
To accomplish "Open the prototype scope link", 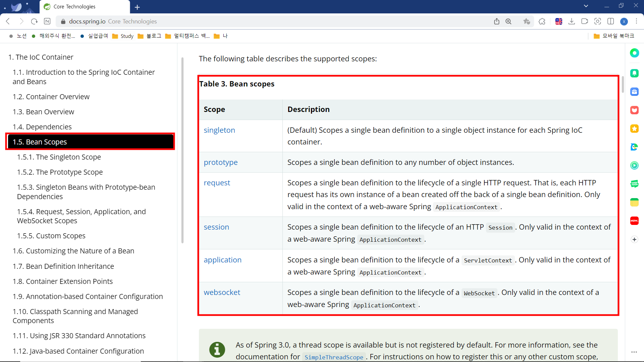I will pos(220,162).
